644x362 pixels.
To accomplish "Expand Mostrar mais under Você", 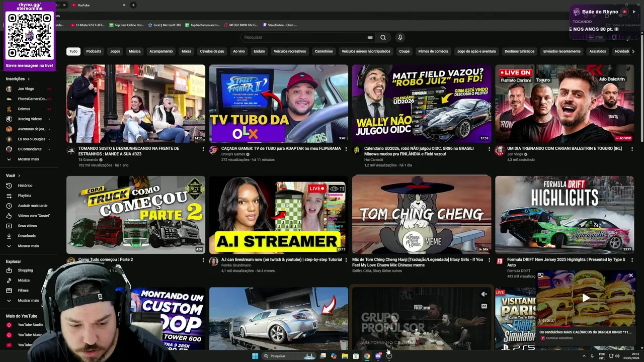I will (x=28, y=246).
